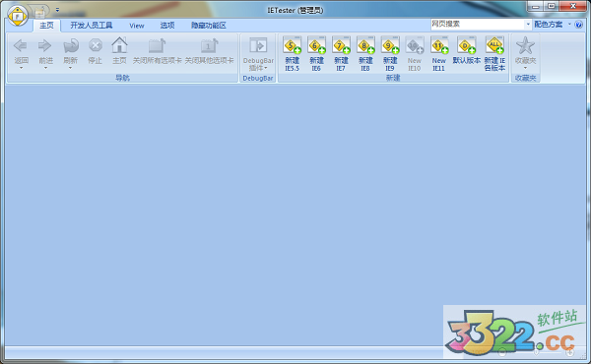Viewport: 591px width, 364px height.
Task: Create a new IE9 tab
Action: [390, 53]
